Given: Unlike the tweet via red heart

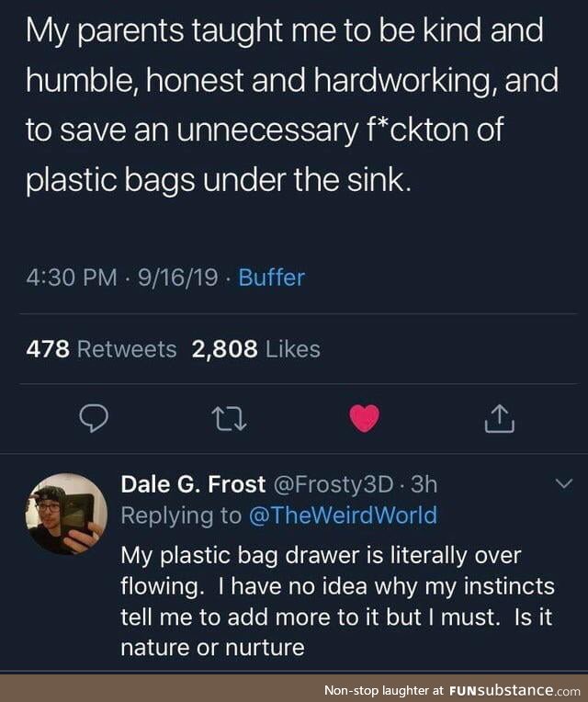Looking at the screenshot, I should [x=364, y=418].
